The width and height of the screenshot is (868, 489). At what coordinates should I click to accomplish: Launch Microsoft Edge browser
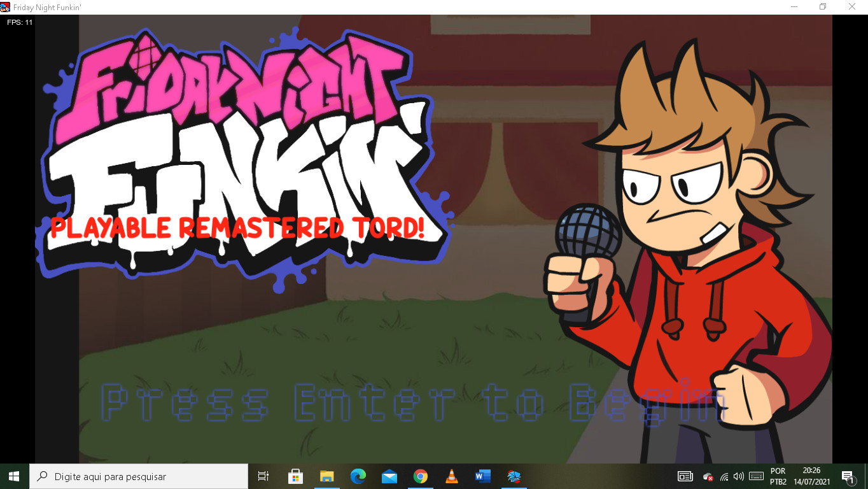pos(358,476)
